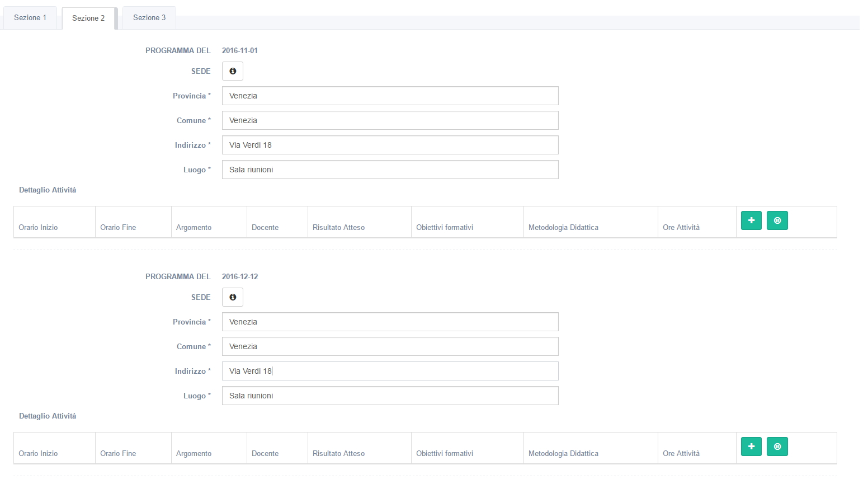Add activity row to the 2016-11-01 program
This screenshot has width=868, height=484.
tap(751, 220)
